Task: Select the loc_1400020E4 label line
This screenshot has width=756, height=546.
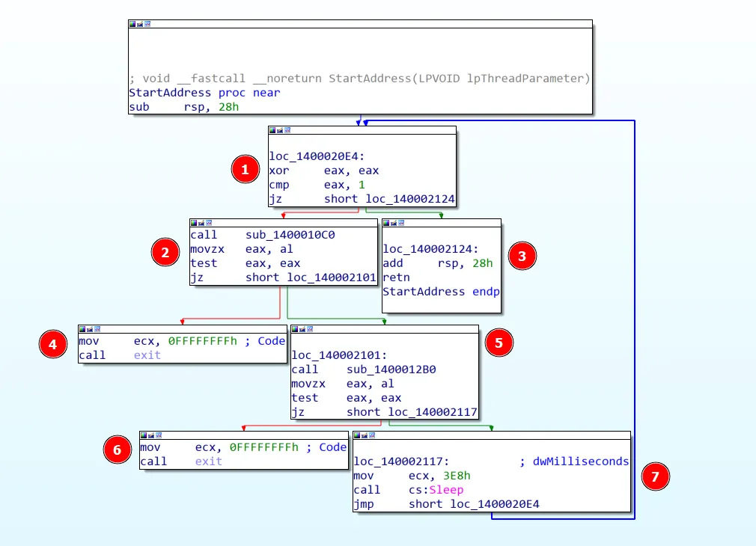Action: click(x=317, y=156)
